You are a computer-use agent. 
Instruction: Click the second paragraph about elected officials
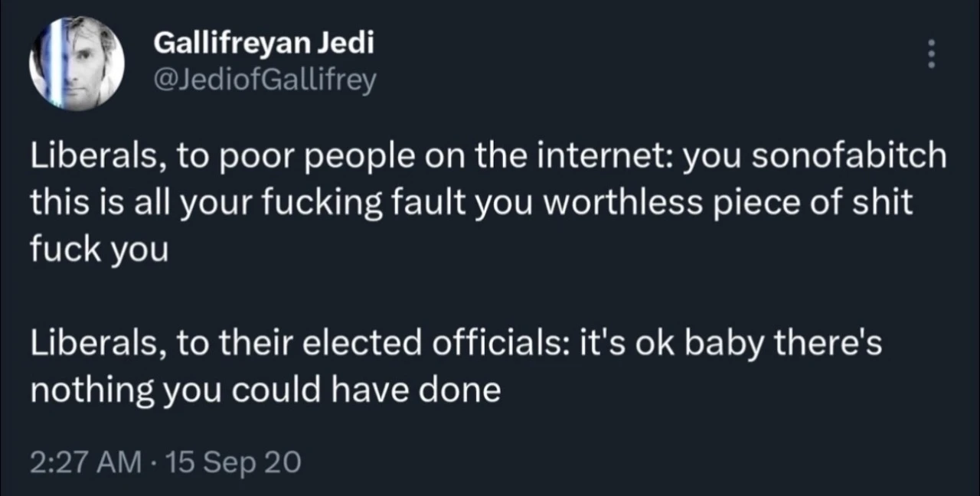pos(456,365)
